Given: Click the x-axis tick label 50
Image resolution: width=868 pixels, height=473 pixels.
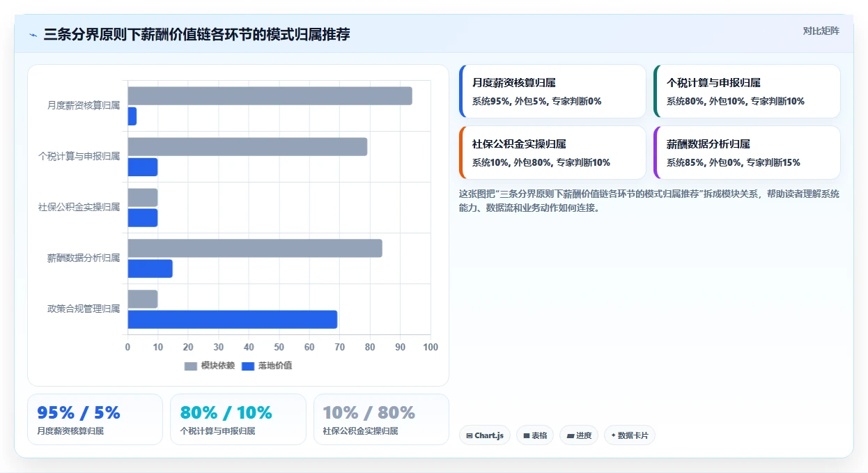Looking at the screenshot, I should coord(279,347).
